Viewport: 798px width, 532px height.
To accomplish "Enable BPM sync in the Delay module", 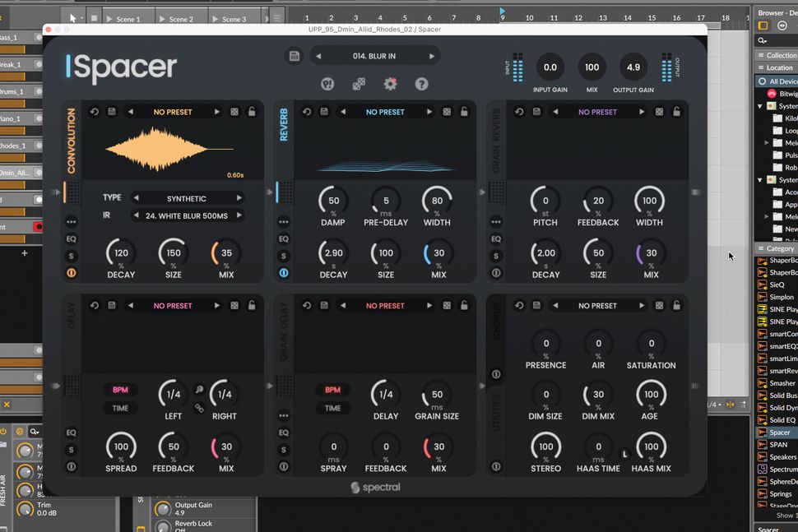I will [120, 389].
